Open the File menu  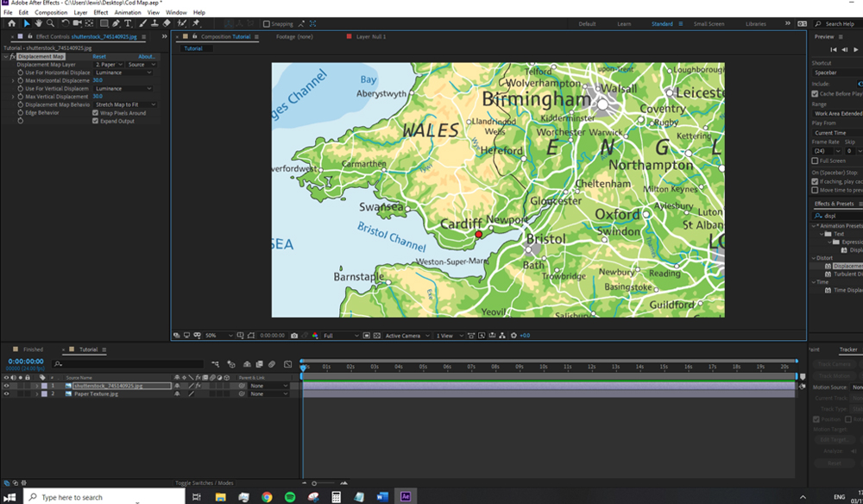pos(8,12)
